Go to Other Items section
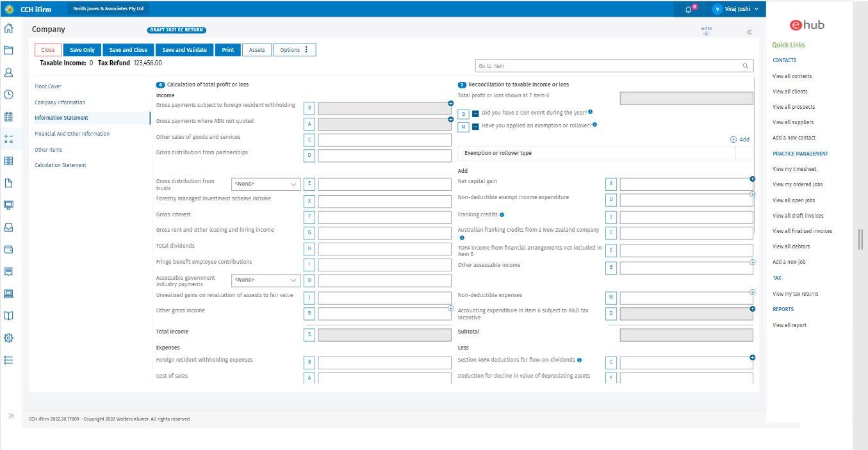 point(48,150)
